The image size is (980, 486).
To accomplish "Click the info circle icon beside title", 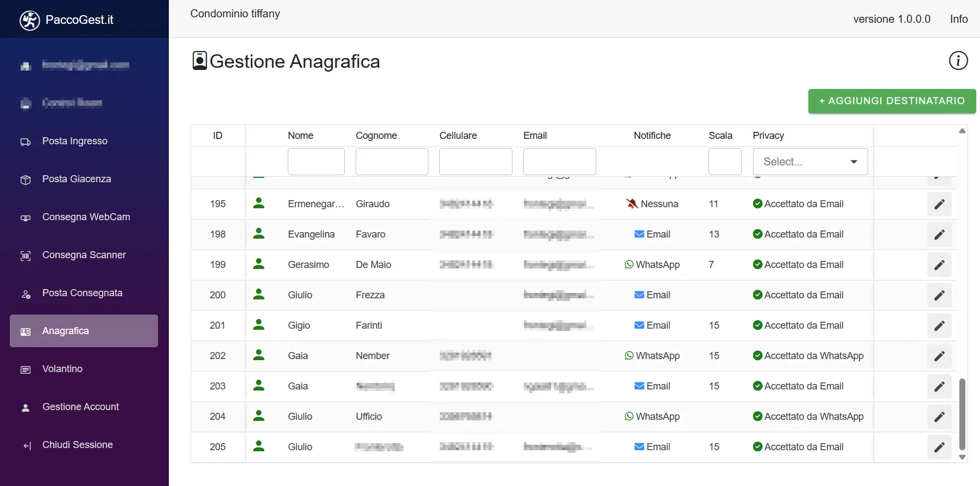I will pyautogui.click(x=958, y=61).
